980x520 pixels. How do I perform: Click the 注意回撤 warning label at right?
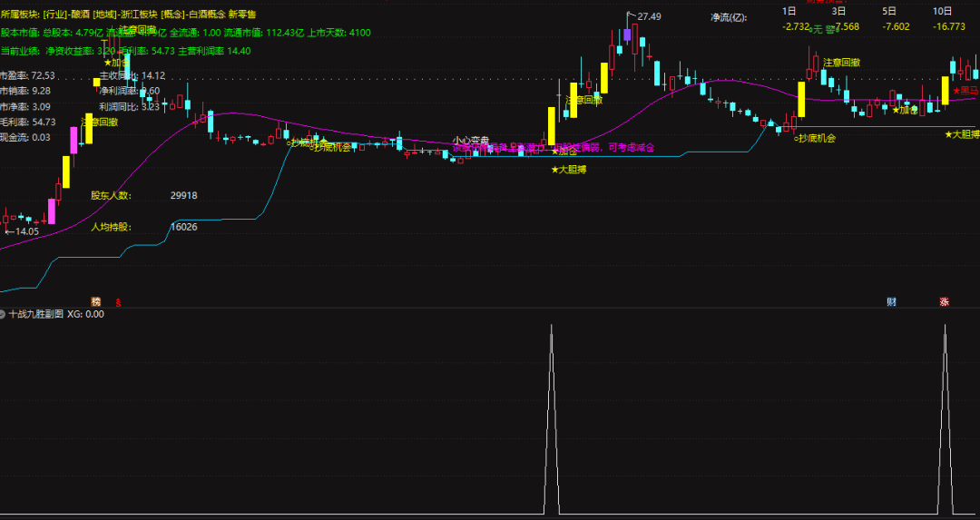(841, 62)
